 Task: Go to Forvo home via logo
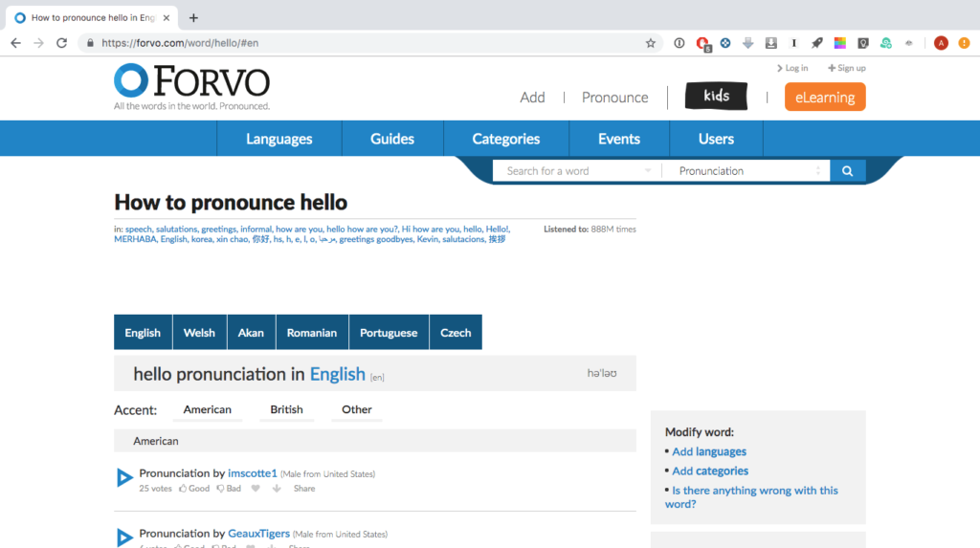(191, 87)
